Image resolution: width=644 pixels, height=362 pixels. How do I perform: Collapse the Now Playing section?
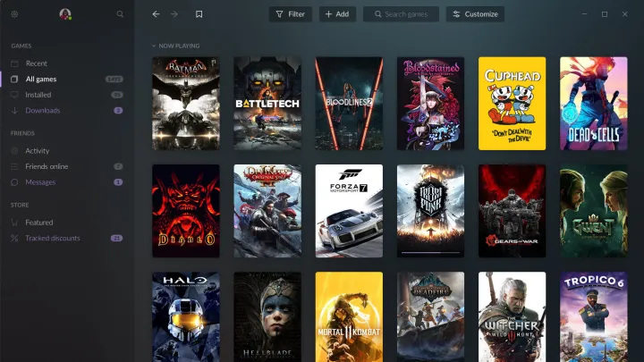tap(154, 46)
